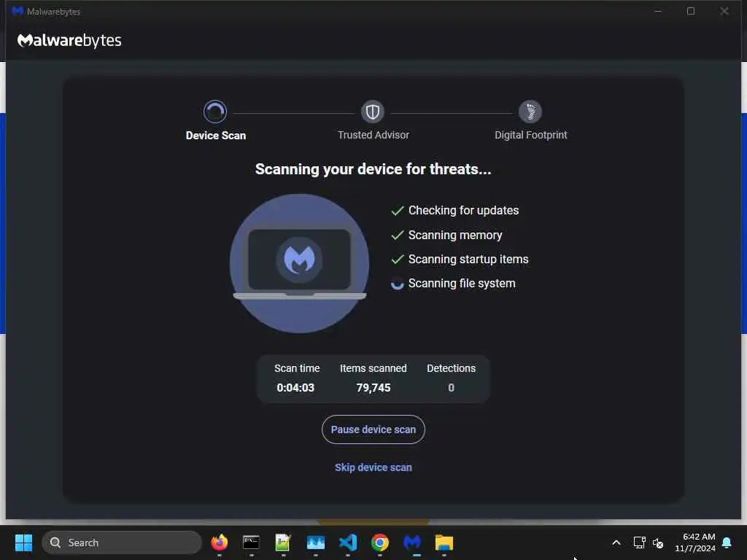Select the Trusted Advisor step label
Screen dimensions: 747x560
click(x=373, y=135)
